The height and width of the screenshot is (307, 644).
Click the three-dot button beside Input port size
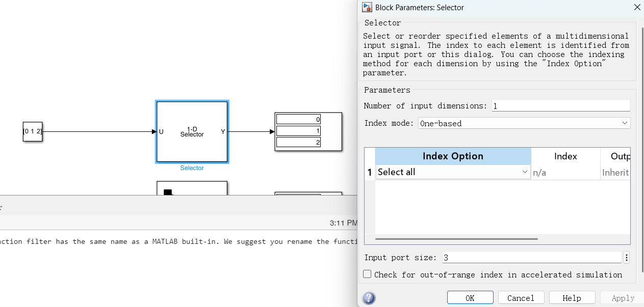(x=626, y=257)
